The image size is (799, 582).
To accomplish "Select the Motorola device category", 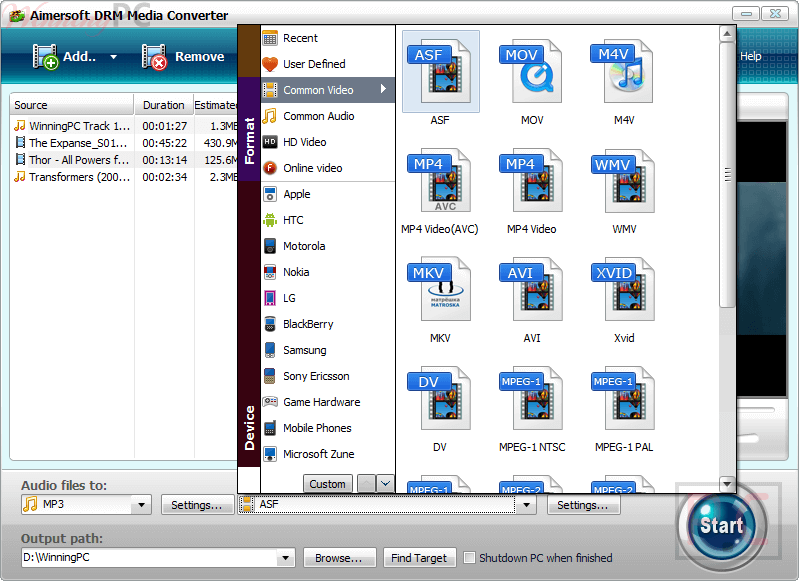I will pos(328,246).
